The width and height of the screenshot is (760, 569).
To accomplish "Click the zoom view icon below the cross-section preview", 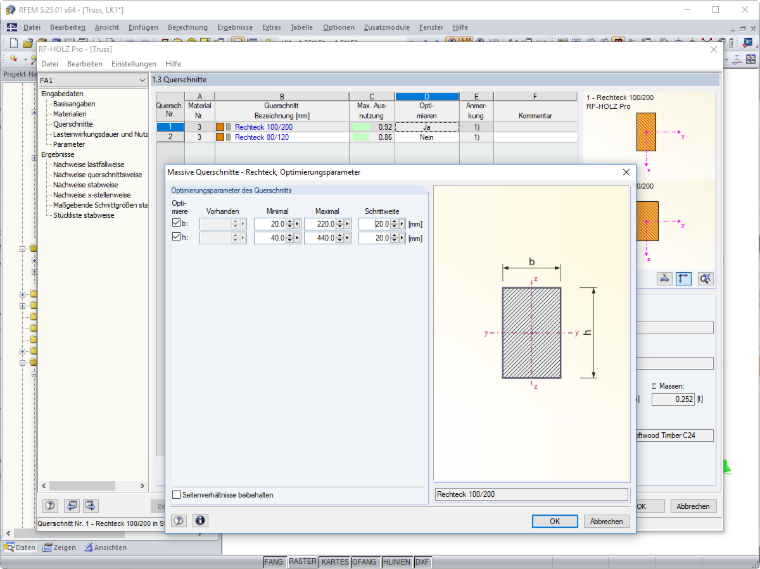I will click(705, 278).
